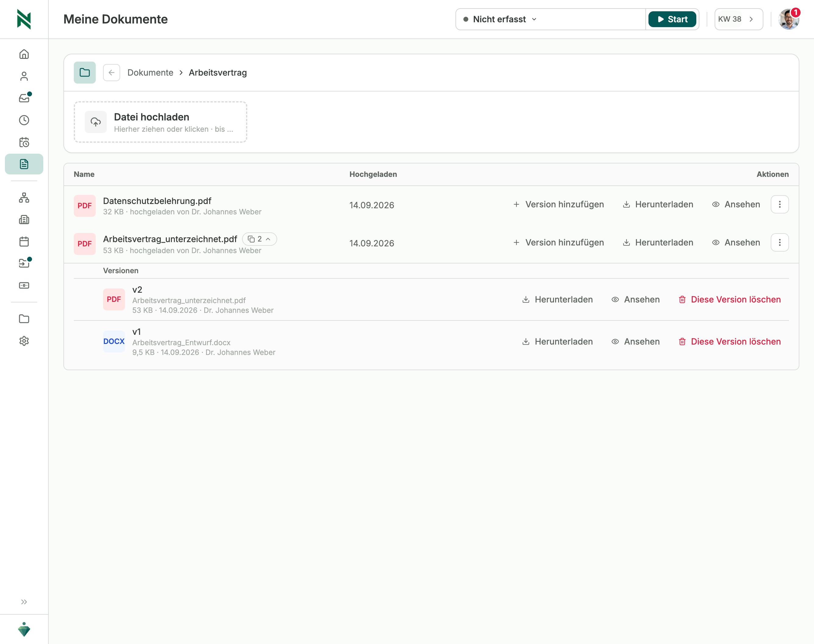Open the org chart icon in sidebar

pos(24,198)
